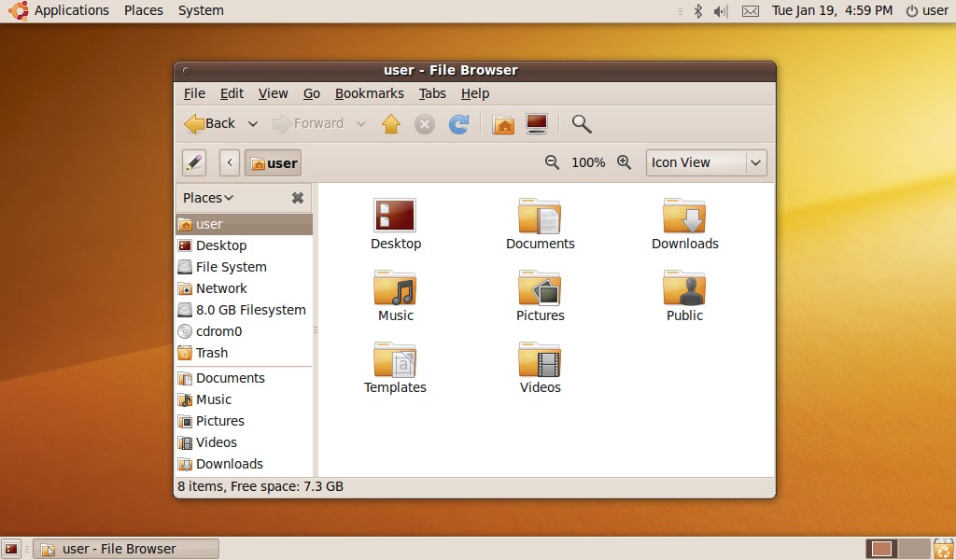Go back with the Back arrow button
Screen dimensions: 956x560
click(x=209, y=124)
